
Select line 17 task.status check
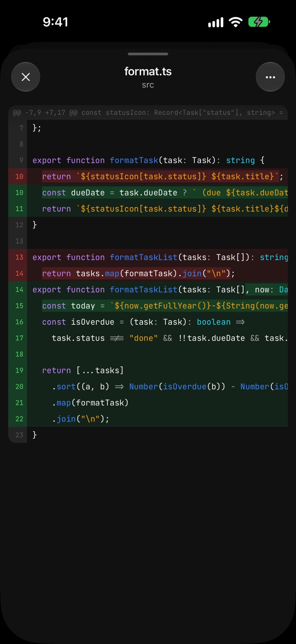(x=148, y=338)
